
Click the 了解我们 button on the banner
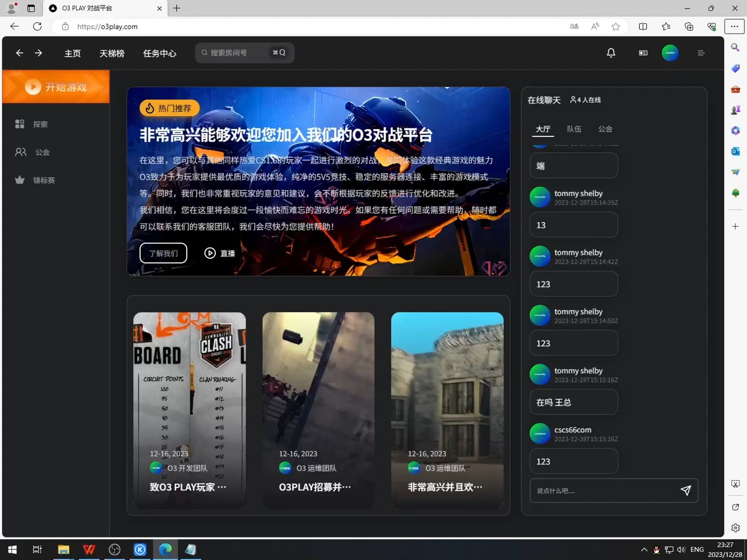[x=163, y=253]
